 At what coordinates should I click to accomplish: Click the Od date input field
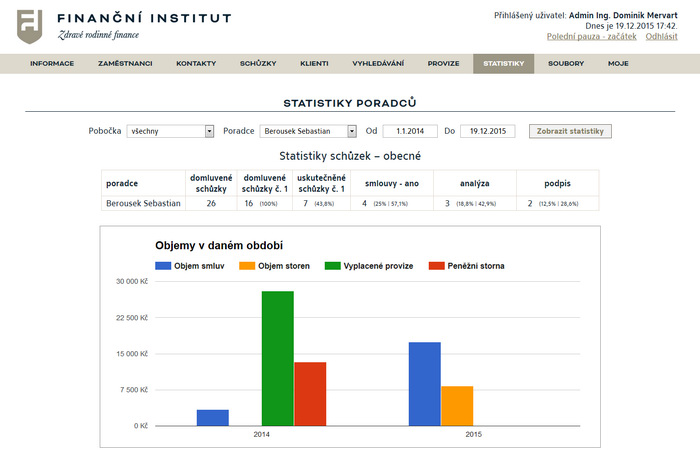pos(410,131)
